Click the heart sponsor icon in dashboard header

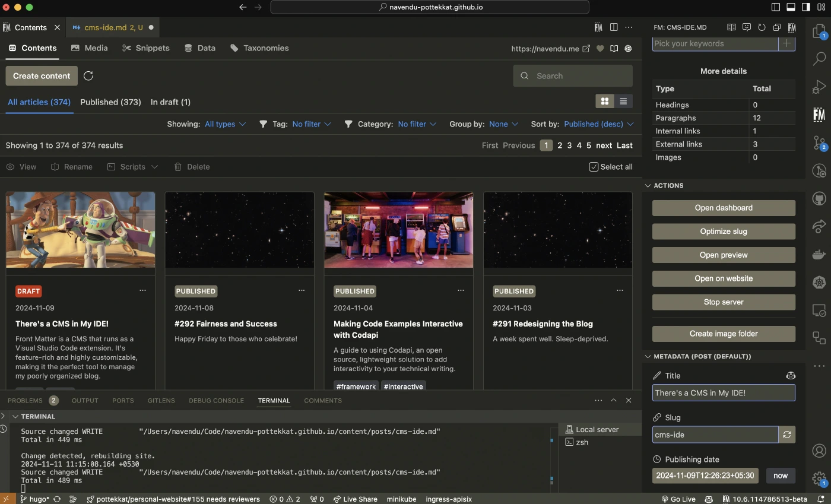pyautogui.click(x=600, y=49)
